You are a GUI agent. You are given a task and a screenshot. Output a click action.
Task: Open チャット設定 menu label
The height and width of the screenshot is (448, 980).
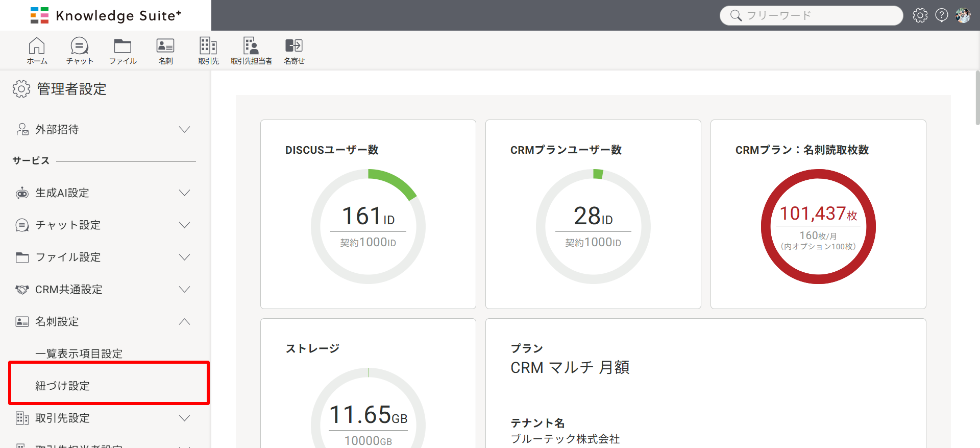[x=68, y=225]
